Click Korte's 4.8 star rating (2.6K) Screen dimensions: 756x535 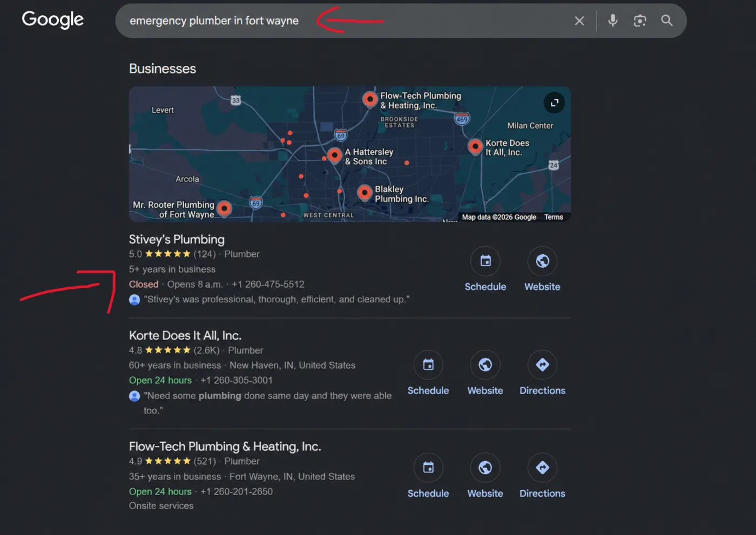pyautogui.click(x=174, y=350)
